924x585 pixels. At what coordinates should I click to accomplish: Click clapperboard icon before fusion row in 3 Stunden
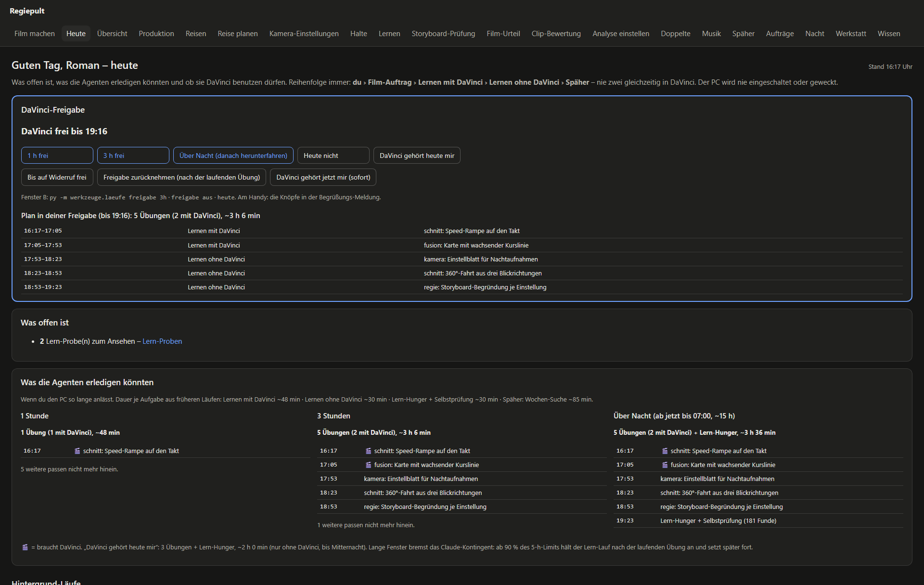(x=369, y=465)
